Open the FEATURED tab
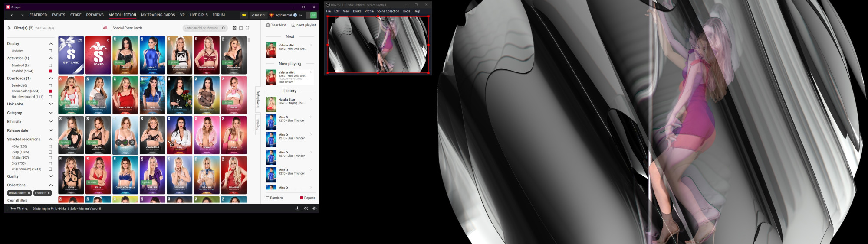 click(x=38, y=15)
